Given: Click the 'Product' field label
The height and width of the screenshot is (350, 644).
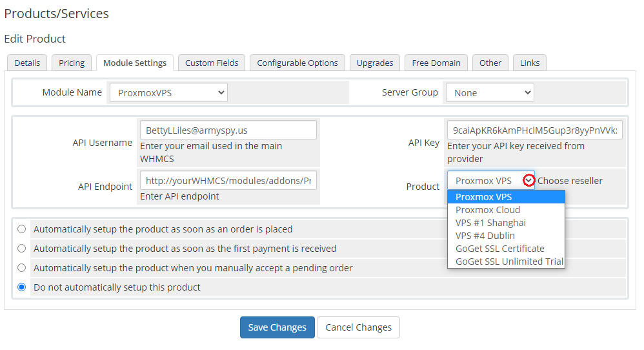Looking at the screenshot, I should 423,187.
